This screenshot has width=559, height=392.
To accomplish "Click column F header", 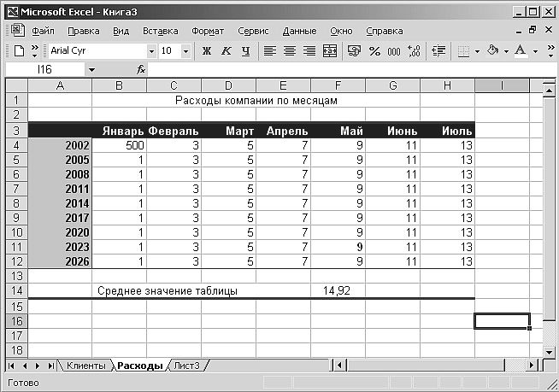I will tap(338, 85).
